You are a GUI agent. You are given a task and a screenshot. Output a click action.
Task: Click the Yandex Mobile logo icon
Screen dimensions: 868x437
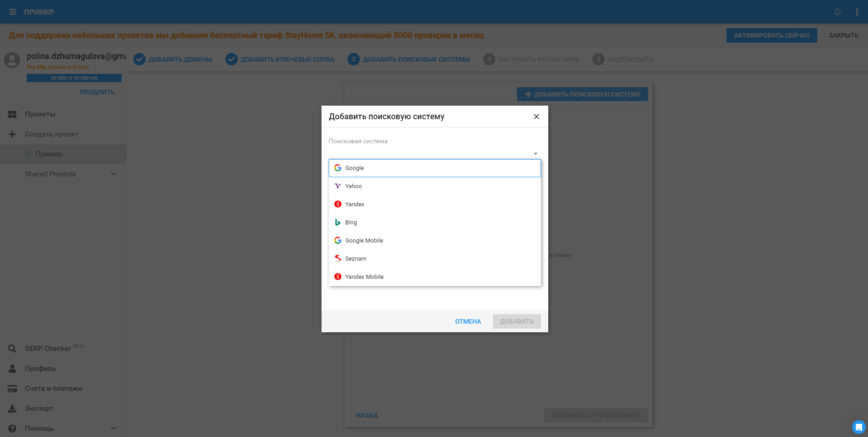[338, 277]
